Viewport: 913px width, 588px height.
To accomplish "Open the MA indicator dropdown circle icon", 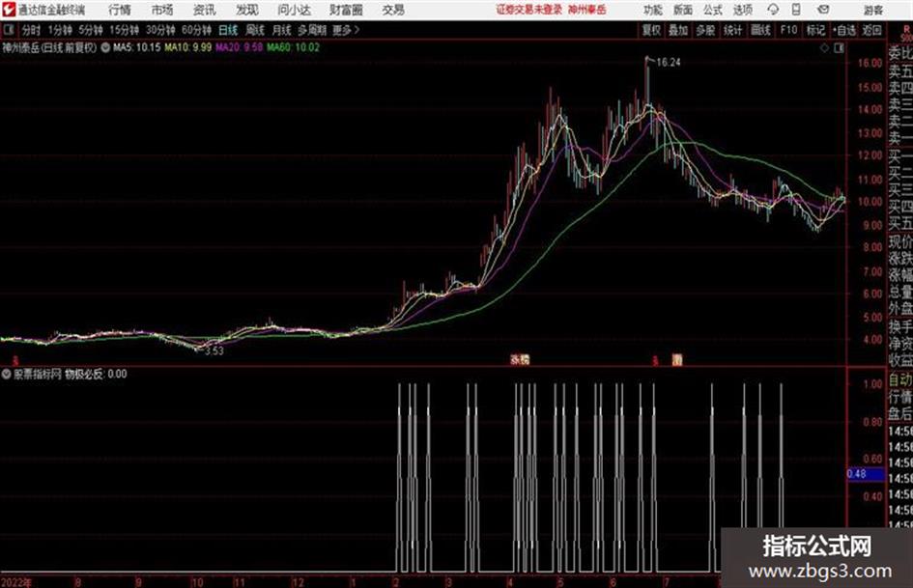I will pos(105,47).
